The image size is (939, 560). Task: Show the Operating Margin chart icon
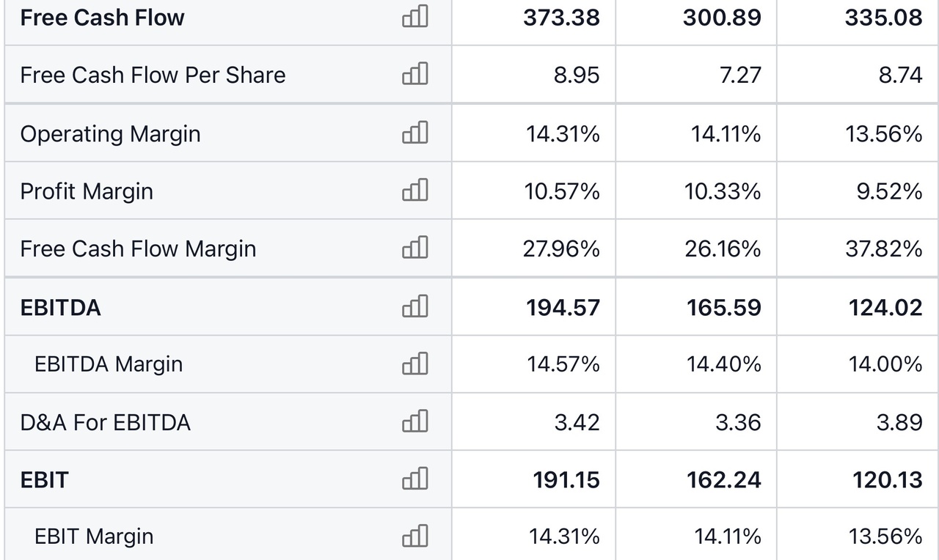[x=415, y=133]
